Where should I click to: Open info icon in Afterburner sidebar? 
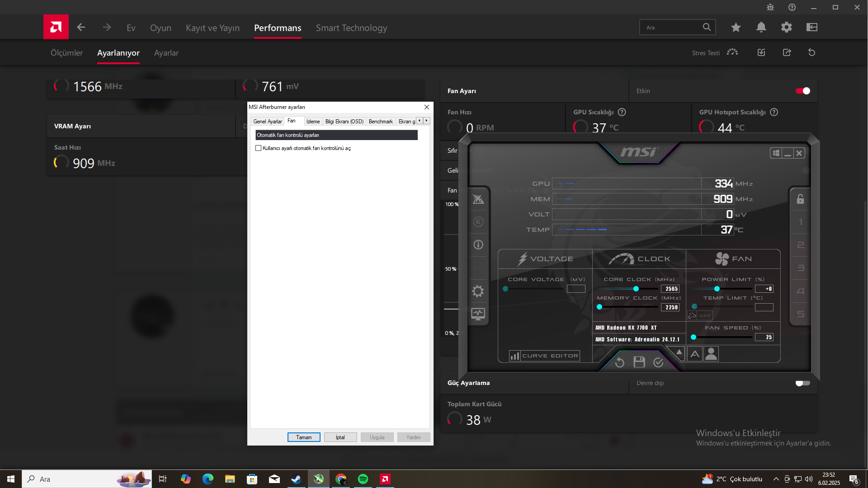(478, 245)
